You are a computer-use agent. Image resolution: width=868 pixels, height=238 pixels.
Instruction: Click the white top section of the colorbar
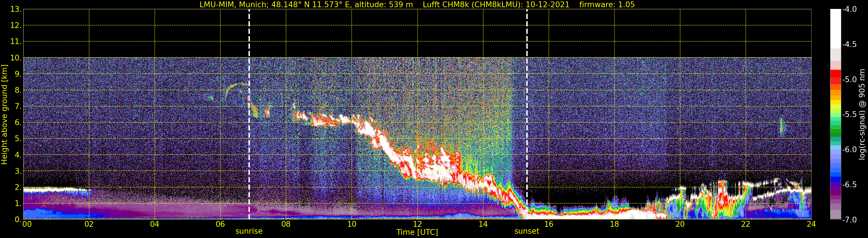835,29
